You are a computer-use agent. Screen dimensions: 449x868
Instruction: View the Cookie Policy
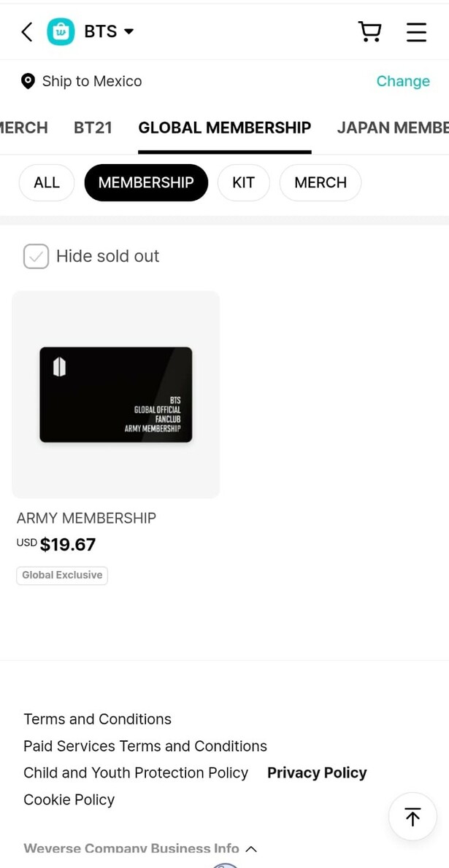(69, 799)
